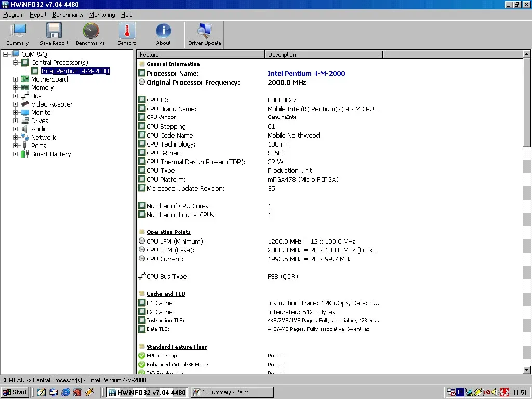Click the Network icon in the tree
The image size is (532, 399).
[25, 137]
